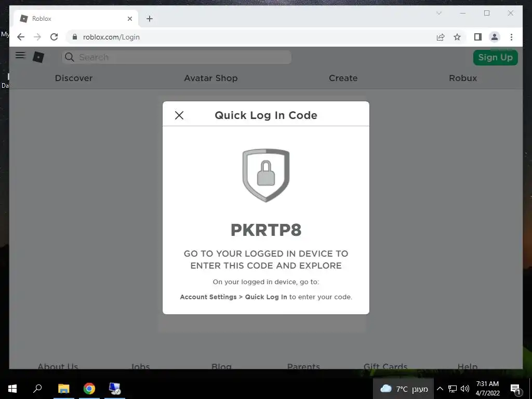The width and height of the screenshot is (532, 399).
Task: Go to Roblox home via logo icon
Action: coord(38,57)
